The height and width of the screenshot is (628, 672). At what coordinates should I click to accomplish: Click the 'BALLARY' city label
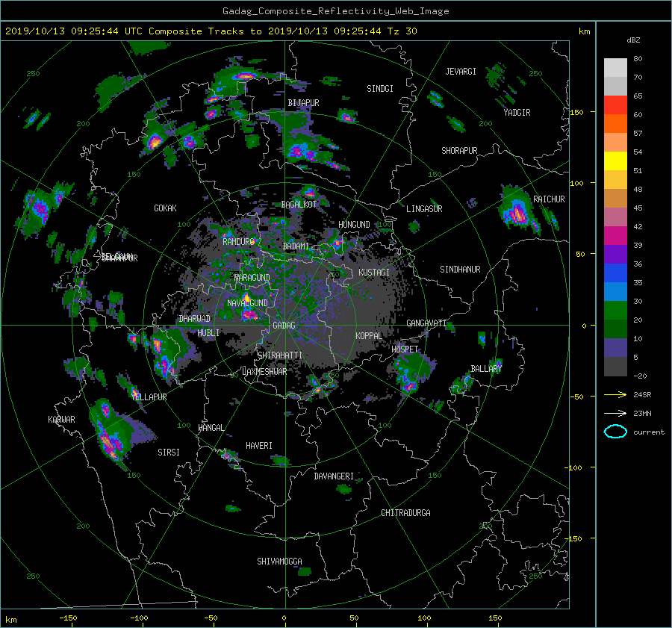tap(486, 369)
